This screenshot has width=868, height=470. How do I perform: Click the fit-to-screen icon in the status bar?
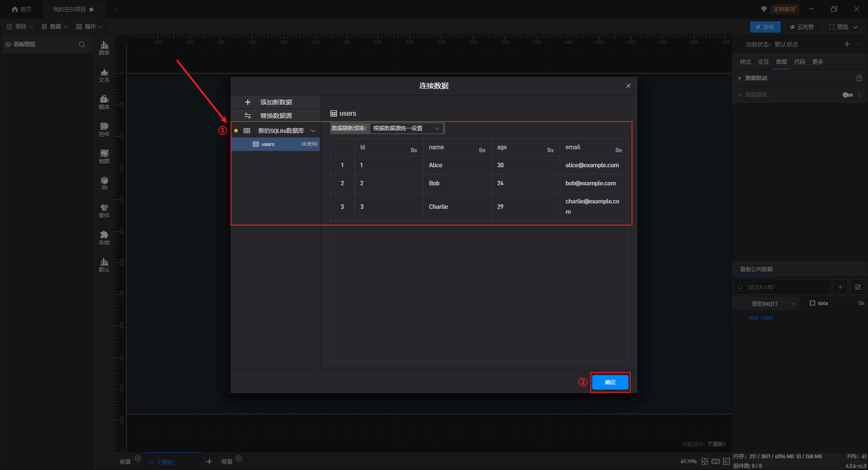pos(705,461)
